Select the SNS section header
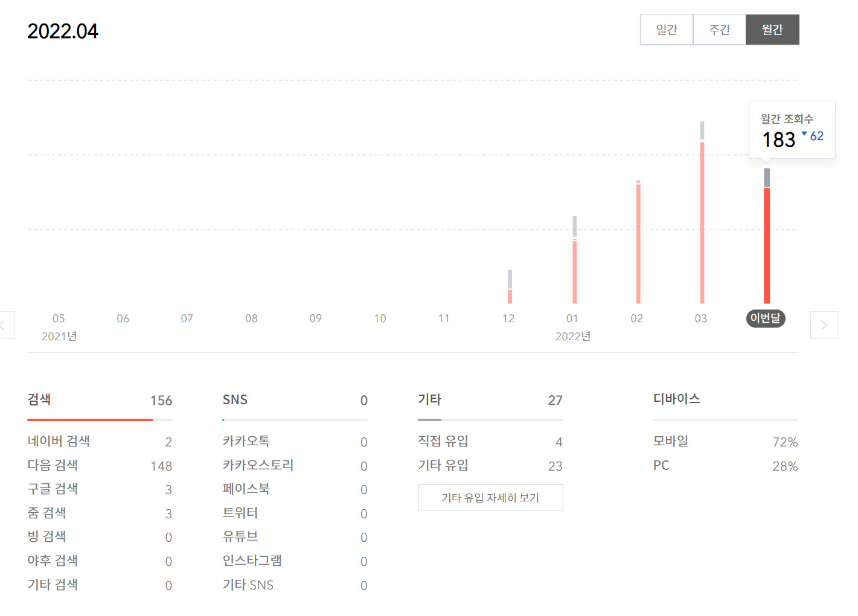The height and width of the screenshot is (616, 858). (235, 399)
